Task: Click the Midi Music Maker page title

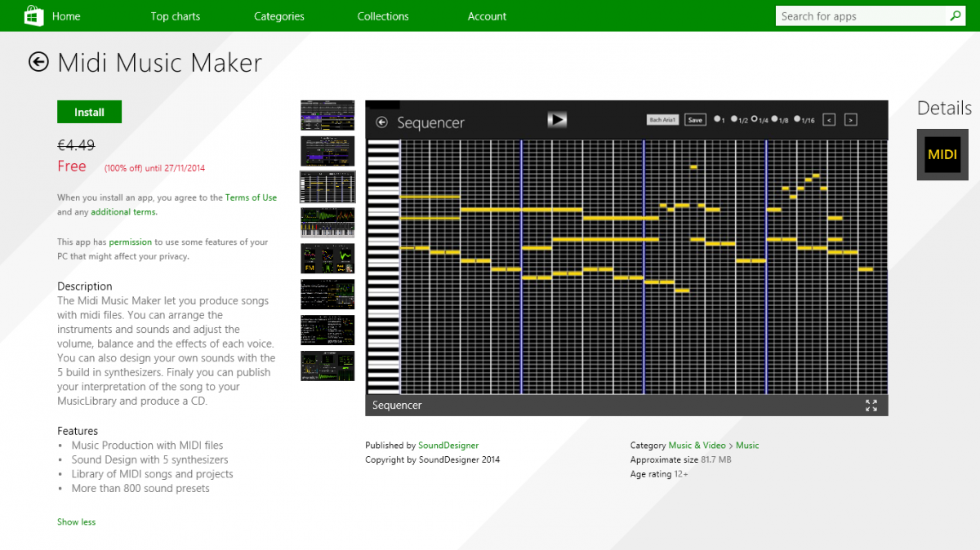Action: point(160,63)
